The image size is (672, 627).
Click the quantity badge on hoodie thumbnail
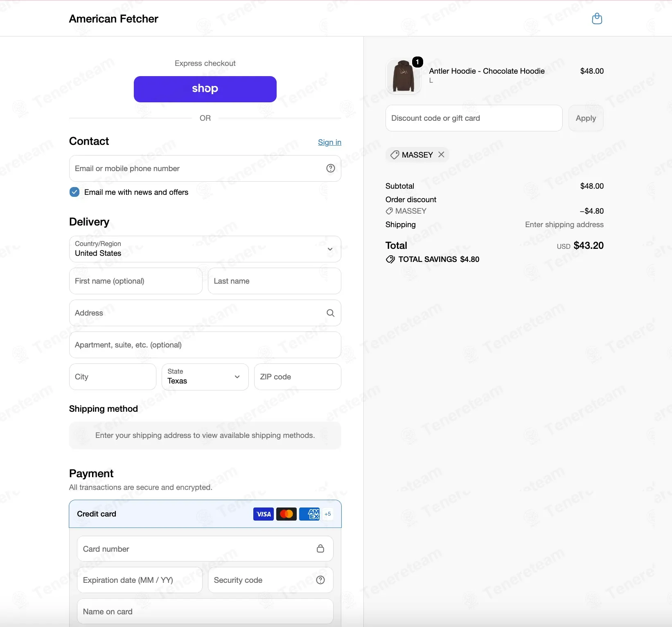coord(417,62)
